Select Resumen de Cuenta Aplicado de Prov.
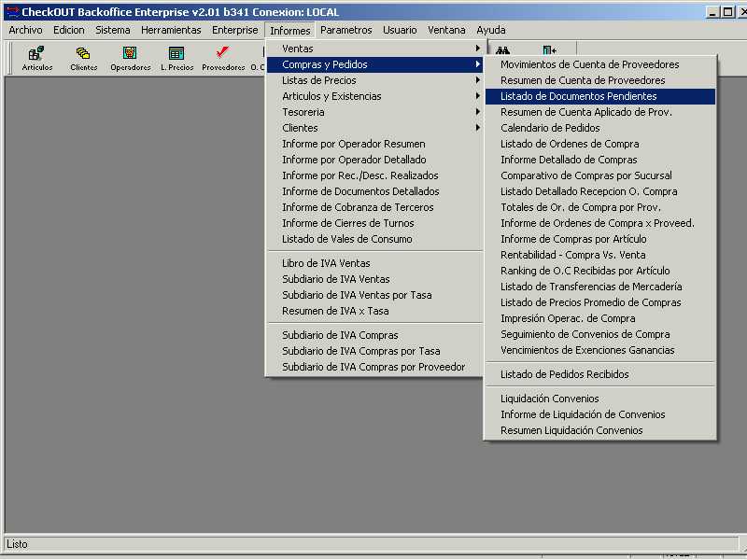747x560 pixels. pyautogui.click(x=599, y=112)
